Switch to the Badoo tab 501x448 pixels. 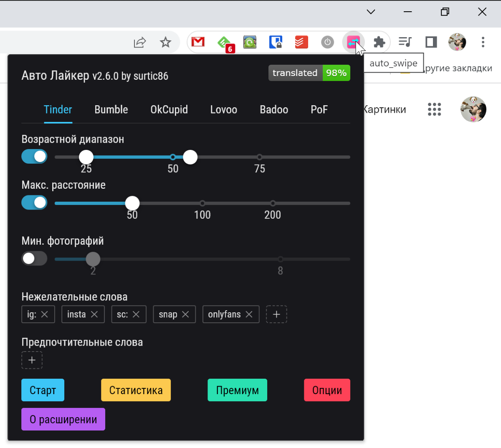click(x=274, y=110)
